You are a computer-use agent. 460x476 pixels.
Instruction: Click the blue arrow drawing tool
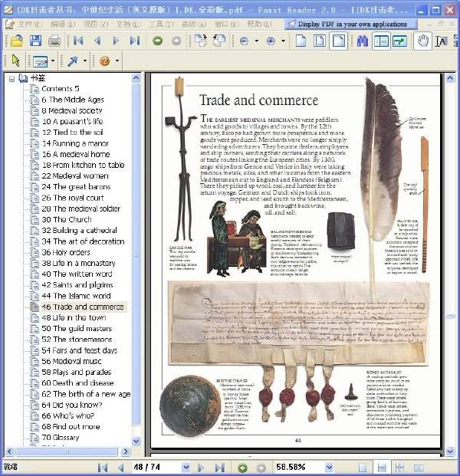click(72, 61)
